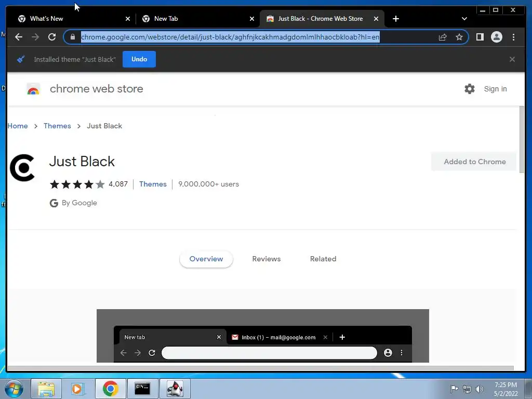Open the Chrome profile avatar
This screenshot has width=532, height=399.
click(496, 37)
